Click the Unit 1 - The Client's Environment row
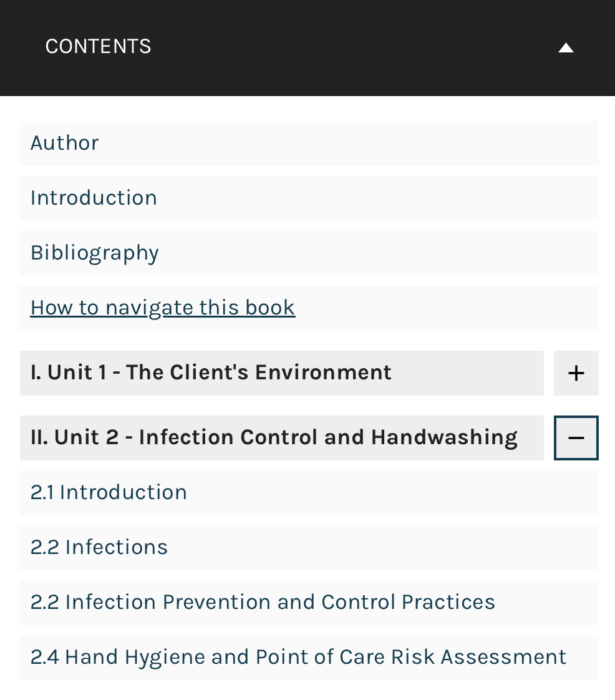 (211, 372)
